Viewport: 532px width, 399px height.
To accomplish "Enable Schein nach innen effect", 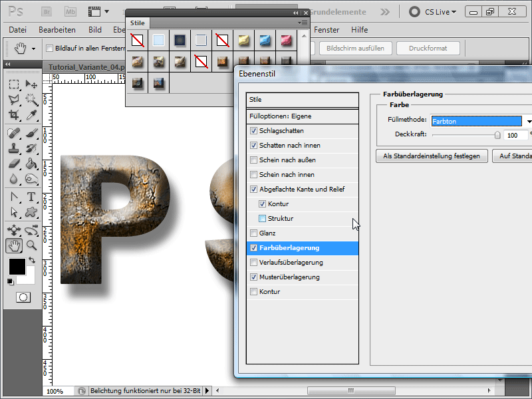I will tap(253, 174).
